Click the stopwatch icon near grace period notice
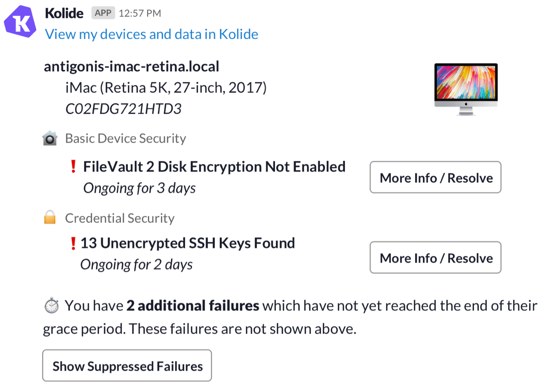The width and height of the screenshot is (554, 392). [51, 305]
